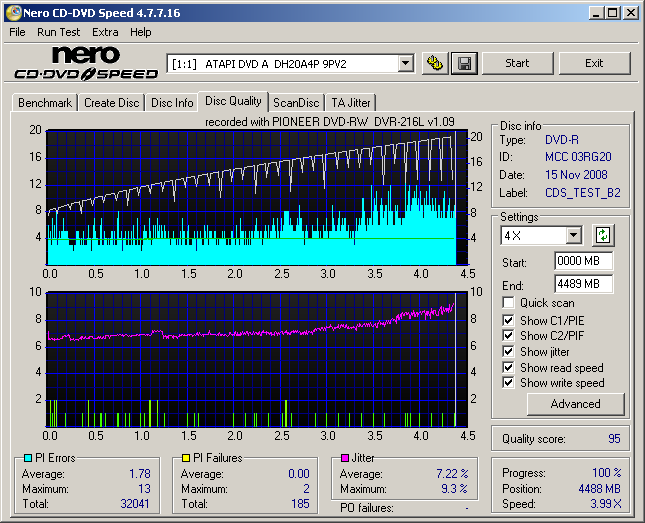The width and height of the screenshot is (645, 523).
Task: Click the cyan PI Errors legend square
Action: tap(27, 458)
